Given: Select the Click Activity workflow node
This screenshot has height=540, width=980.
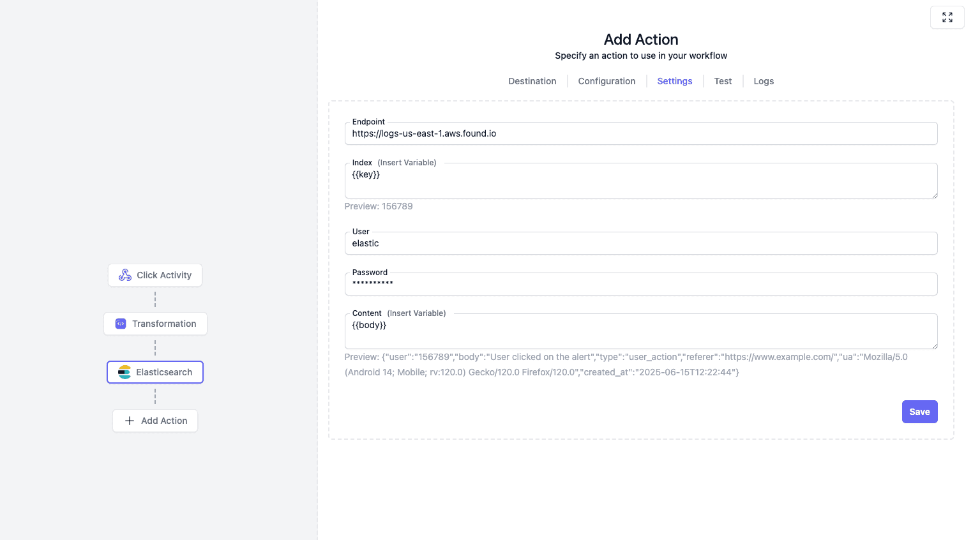Looking at the screenshot, I should (x=155, y=275).
